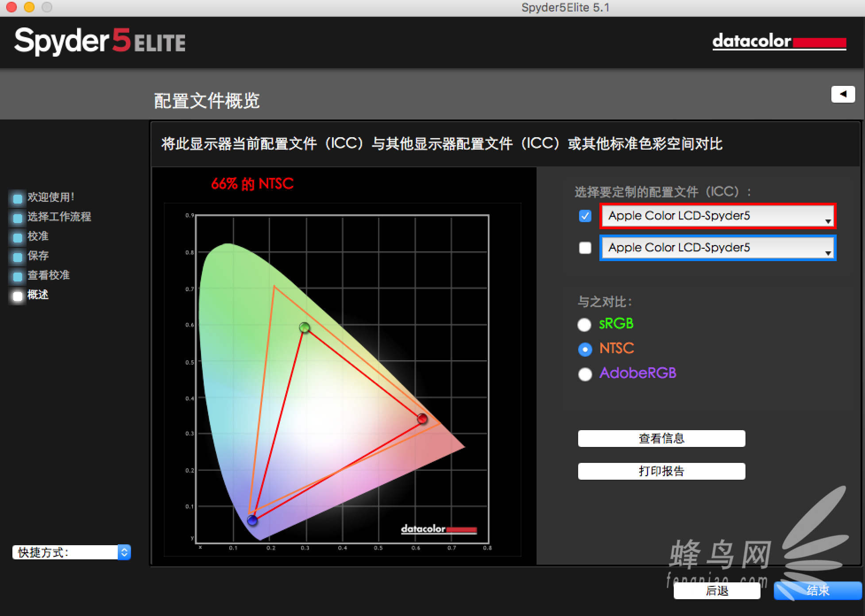Screen dimensions: 865x616
Task: Click the 选择工作流程 step indicator square
Action: click(x=17, y=218)
